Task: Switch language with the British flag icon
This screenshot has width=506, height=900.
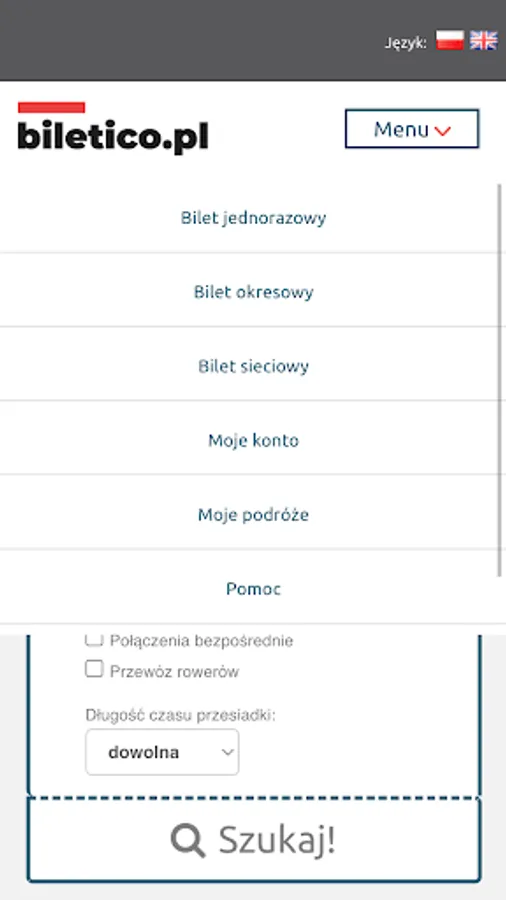Action: coord(484,41)
